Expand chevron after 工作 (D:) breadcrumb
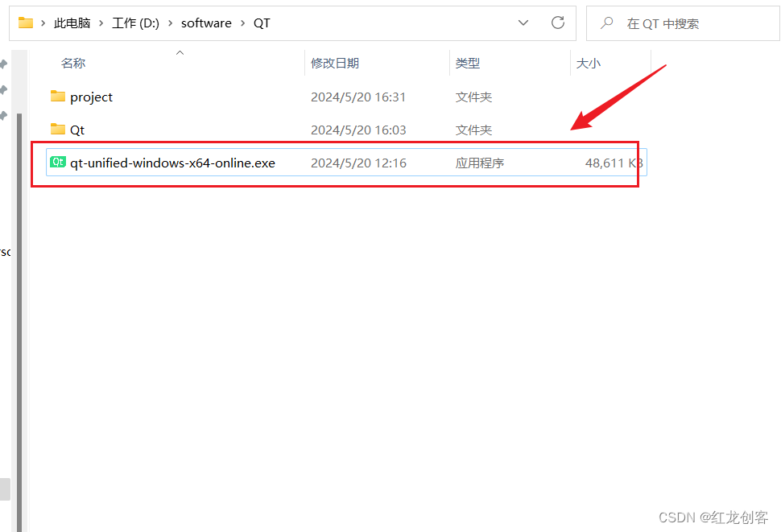This screenshot has width=781, height=532. click(171, 23)
